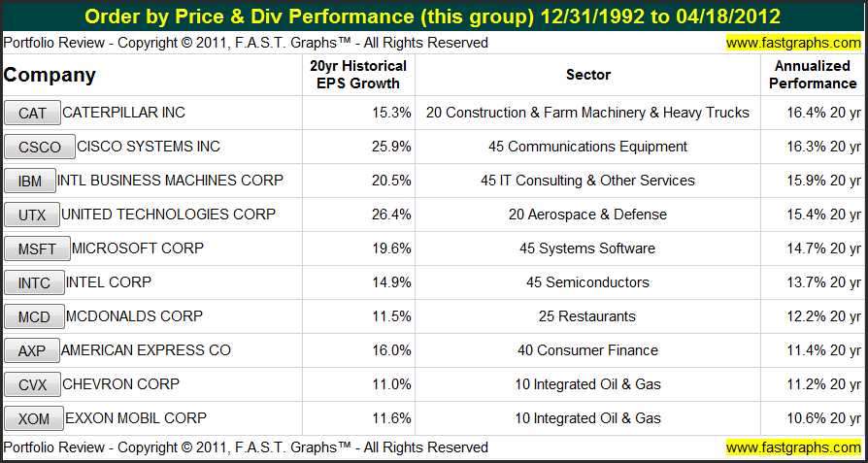Open the INTC ticker button
The height and width of the screenshot is (463, 868).
click(34, 283)
